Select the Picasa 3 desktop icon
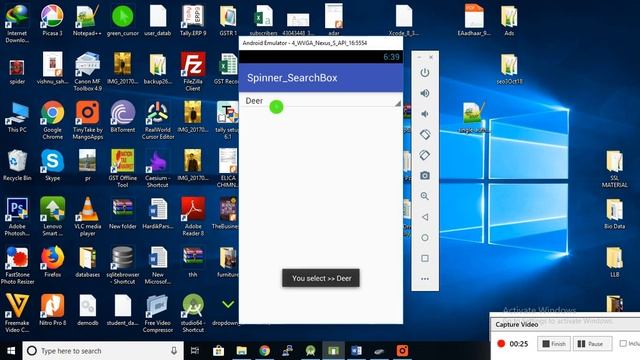Viewport: 640px width, 360px height. pos(52,20)
